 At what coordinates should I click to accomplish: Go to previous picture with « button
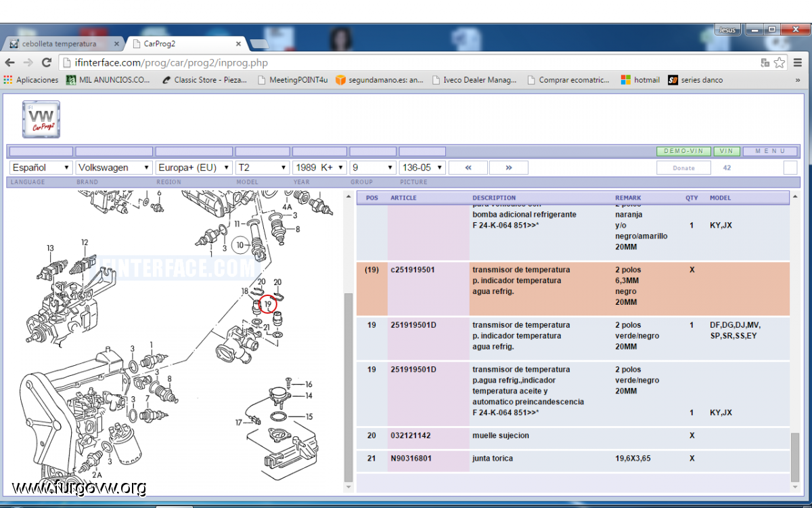click(x=468, y=167)
